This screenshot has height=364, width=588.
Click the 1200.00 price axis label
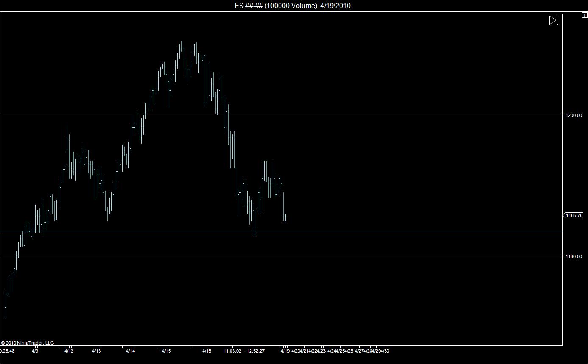click(x=574, y=115)
